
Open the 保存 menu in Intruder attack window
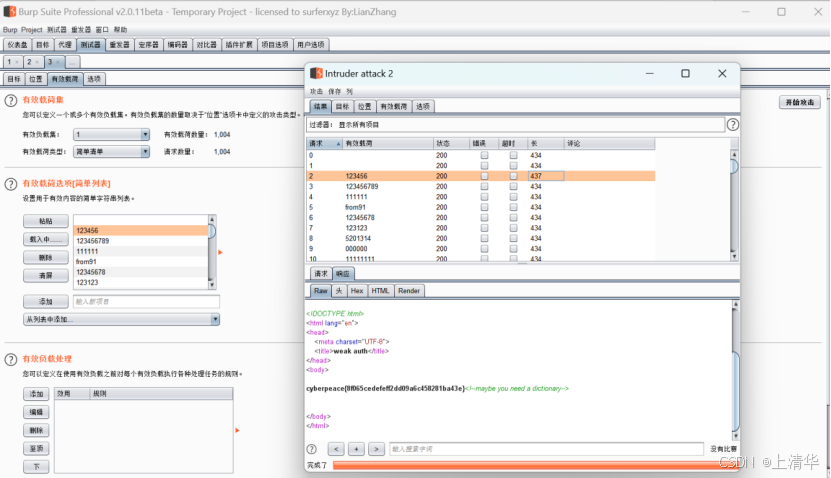tap(334, 92)
